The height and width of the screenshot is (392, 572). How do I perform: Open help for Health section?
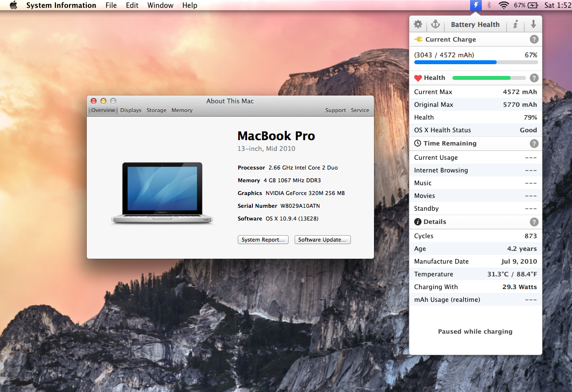(534, 78)
